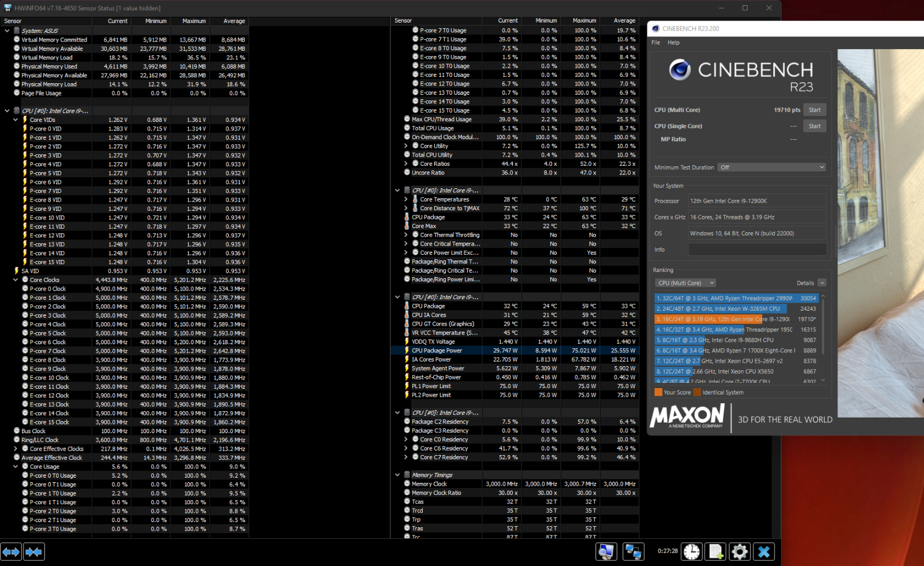Viewport: 924px width, 566px height.
Task: Expand the Core Temperatures node
Action: point(406,199)
